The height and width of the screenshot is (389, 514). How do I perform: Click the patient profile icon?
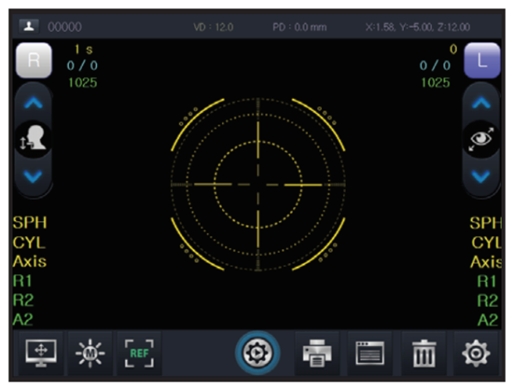(29, 26)
